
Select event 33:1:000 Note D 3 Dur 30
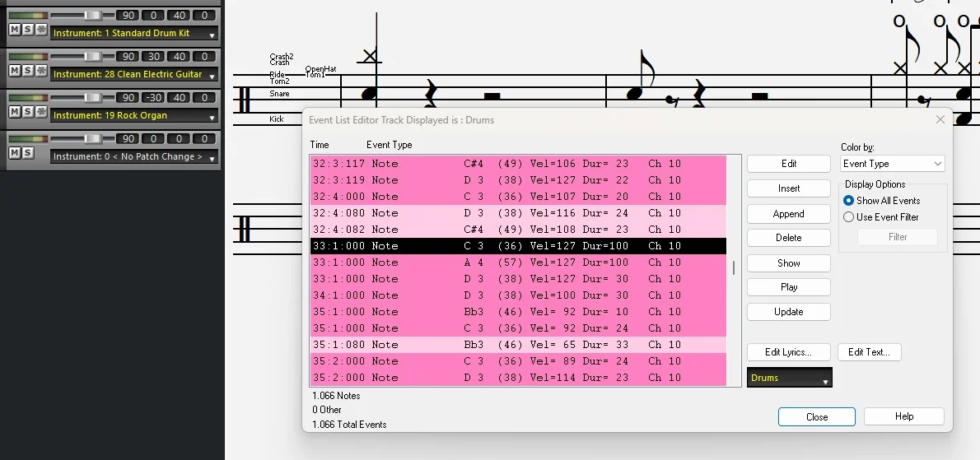tap(518, 279)
